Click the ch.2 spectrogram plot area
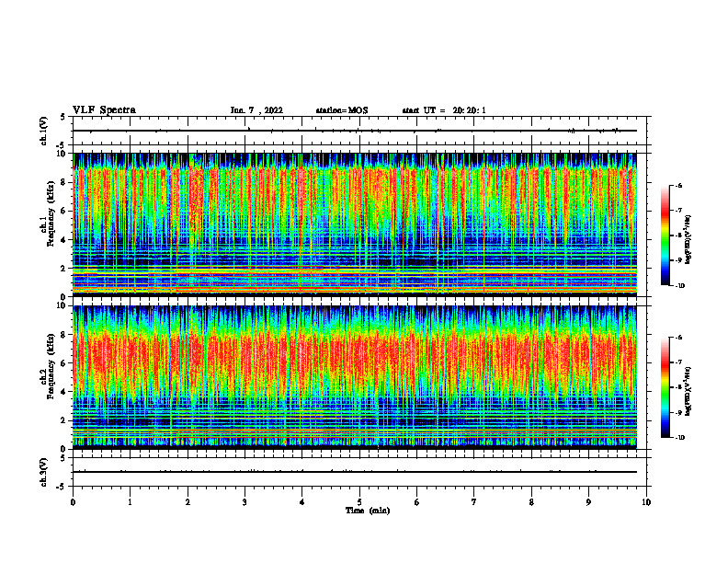The image size is (728, 563). pos(355,377)
